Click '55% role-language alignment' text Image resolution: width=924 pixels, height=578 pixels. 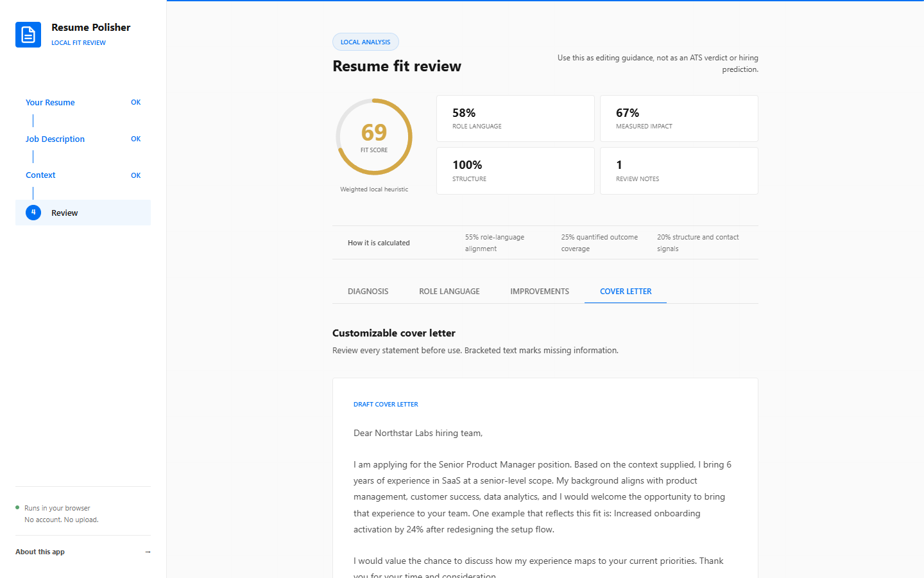(495, 243)
